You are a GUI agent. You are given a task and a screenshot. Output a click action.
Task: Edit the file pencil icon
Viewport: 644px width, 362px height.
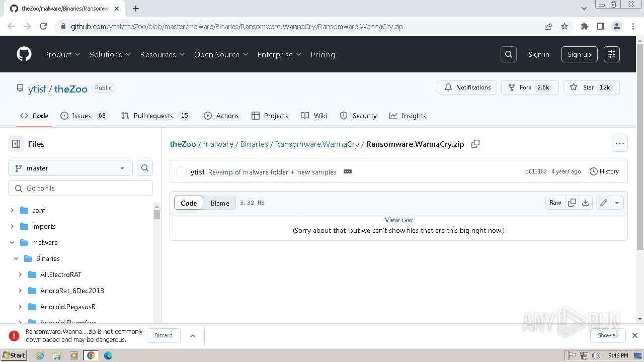[x=603, y=203]
